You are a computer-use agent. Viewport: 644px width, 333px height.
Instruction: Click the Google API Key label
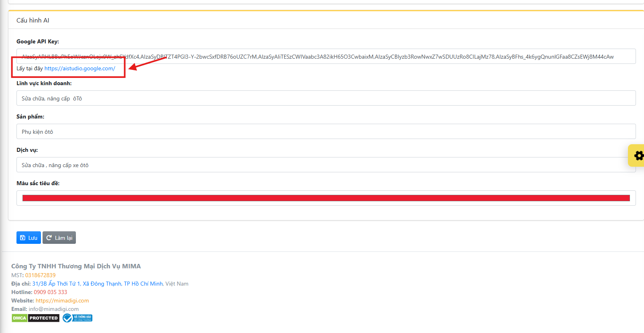point(38,41)
